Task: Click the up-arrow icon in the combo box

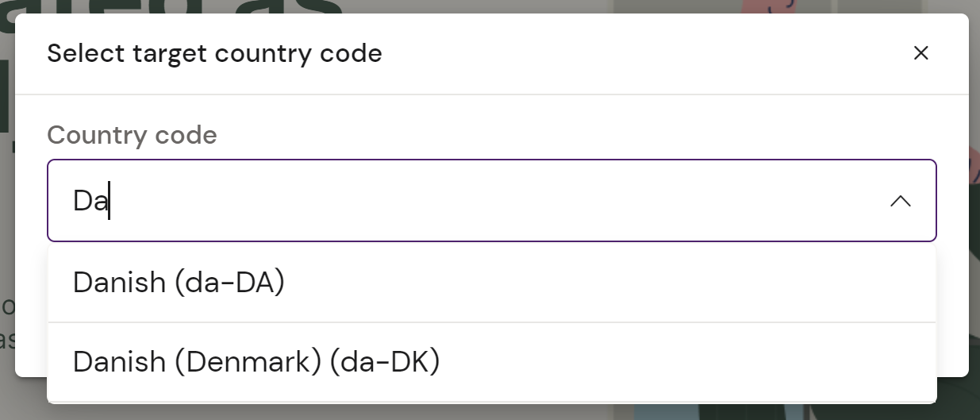Action: [900, 201]
